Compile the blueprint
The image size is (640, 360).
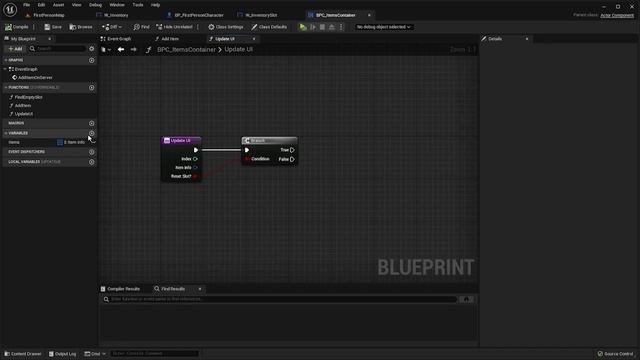tap(17, 27)
